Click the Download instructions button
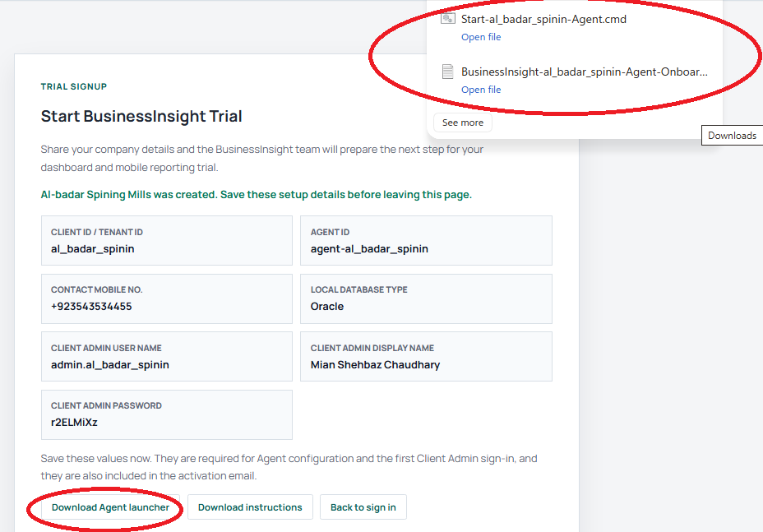 point(250,507)
